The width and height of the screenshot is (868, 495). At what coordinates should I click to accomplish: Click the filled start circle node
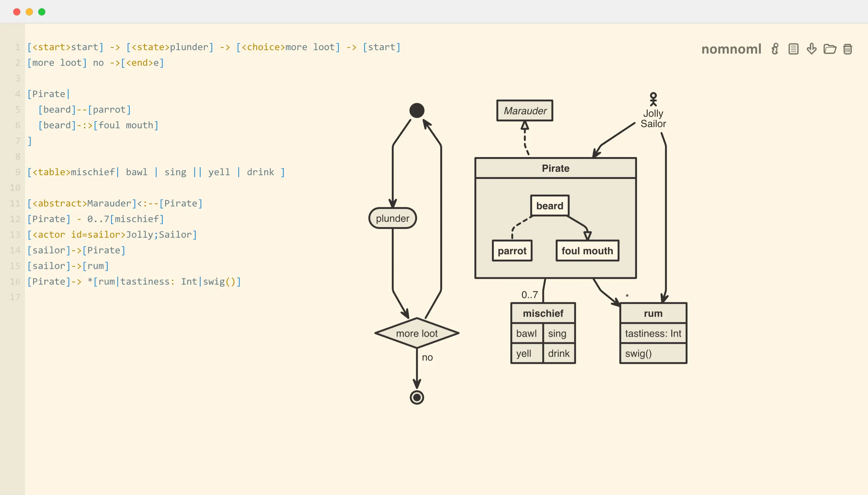point(417,110)
